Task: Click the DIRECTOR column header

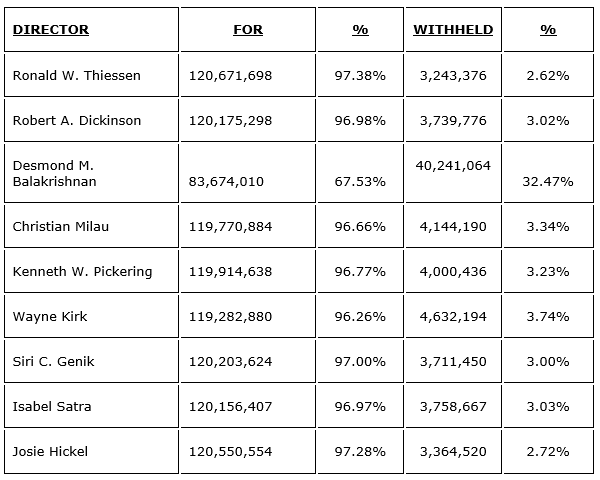Action: (x=50, y=30)
